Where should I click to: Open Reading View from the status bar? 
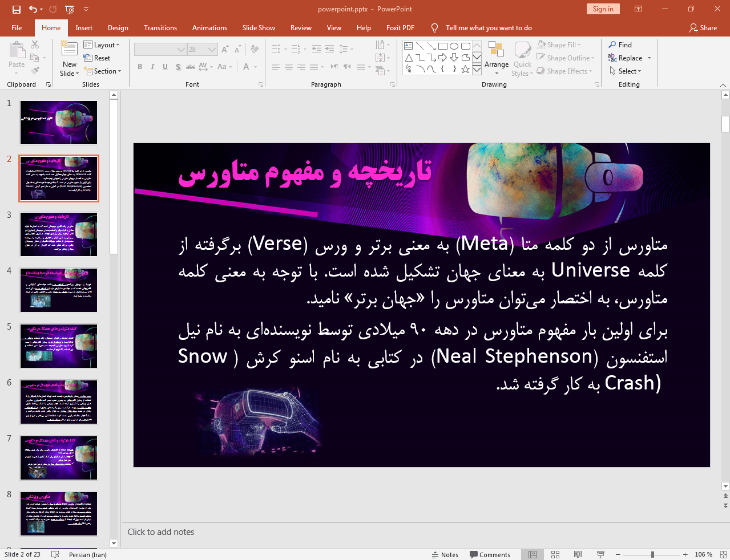tap(578, 554)
